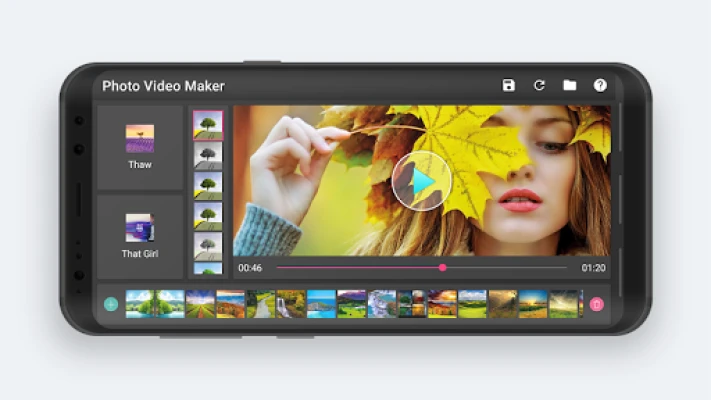Tap the green add photo button
Image resolution: width=711 pixels, height=400 pixels.
coord(111,304)
